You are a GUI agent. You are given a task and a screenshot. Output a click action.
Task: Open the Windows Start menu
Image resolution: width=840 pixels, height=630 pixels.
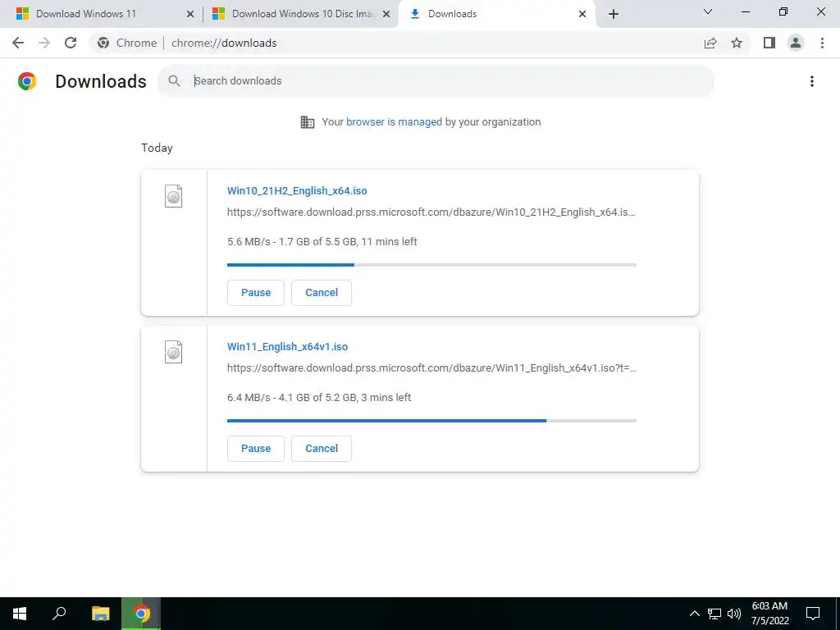(x=20, y=614)
